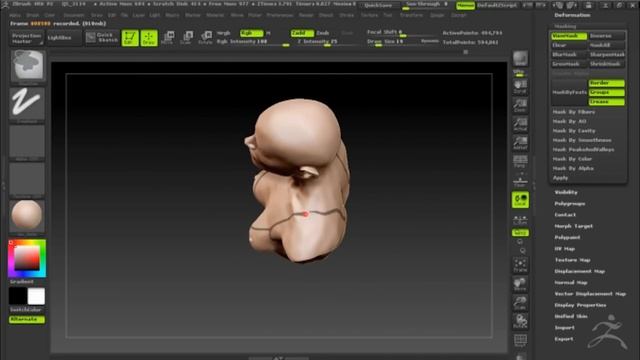This screenshot has height=360, width=640.
Task: Toggle the Mrgb channel button
Action: 224,33
